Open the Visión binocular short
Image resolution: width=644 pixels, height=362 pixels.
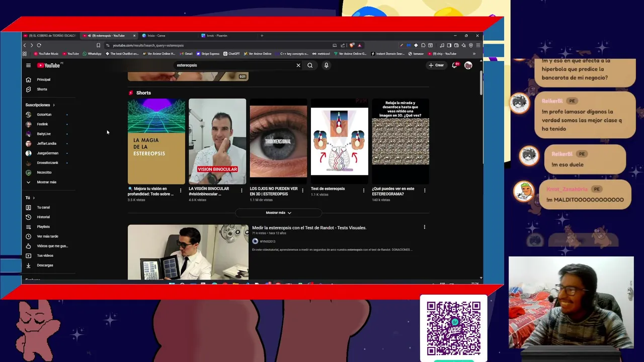(x=217, y=141)
